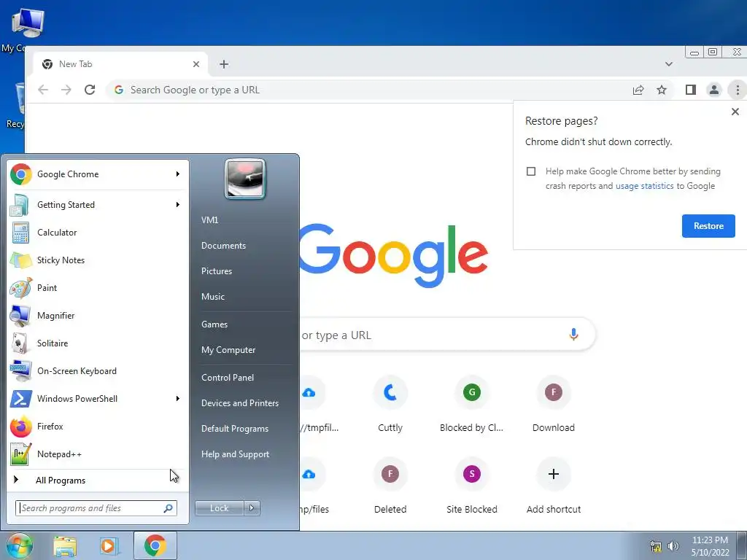Click the user account picture in Start menu
The width and height of the screenshot is (747, 560).
[x=245, y=179]
